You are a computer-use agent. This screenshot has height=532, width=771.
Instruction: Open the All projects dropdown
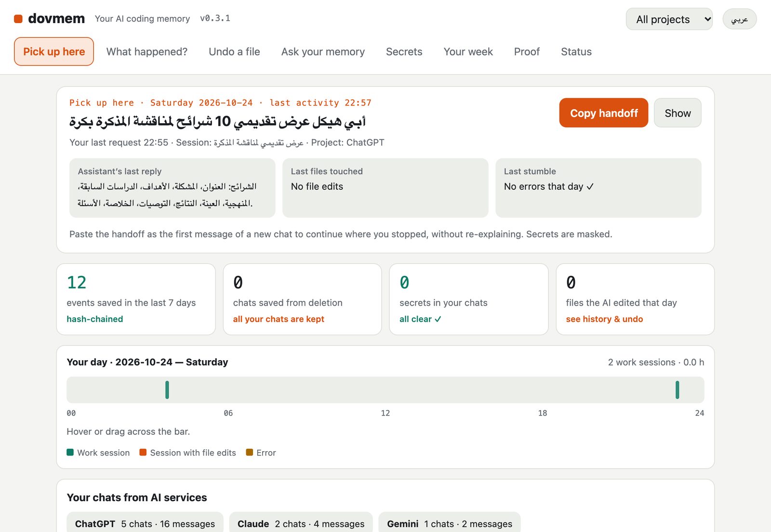click(669, 19)
